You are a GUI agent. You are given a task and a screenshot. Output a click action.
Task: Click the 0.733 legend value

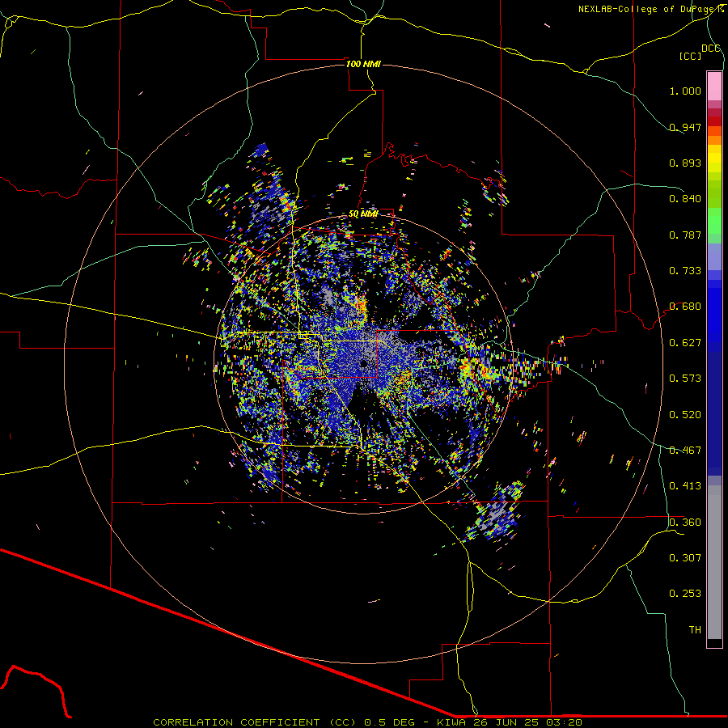click(x=685, y=271)
